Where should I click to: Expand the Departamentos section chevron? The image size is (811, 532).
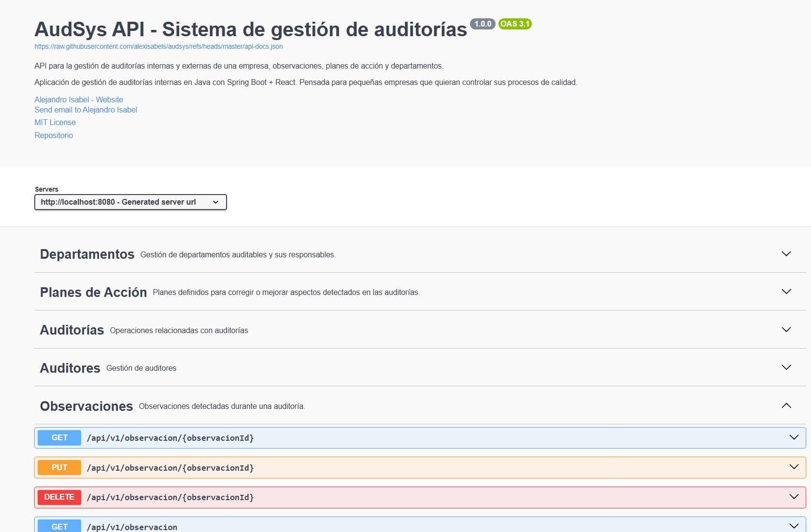point(786,254)
